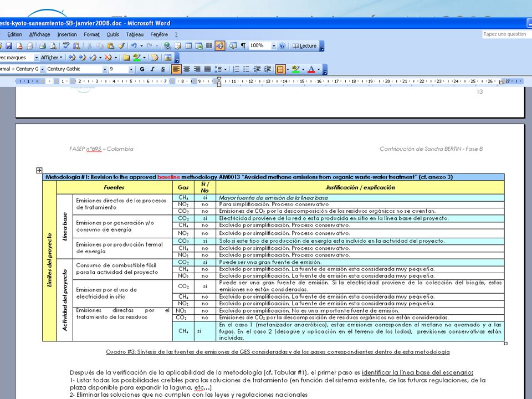The image size is (532, 399).
Task: Click the Columns icon
Action: coord(209,46)
